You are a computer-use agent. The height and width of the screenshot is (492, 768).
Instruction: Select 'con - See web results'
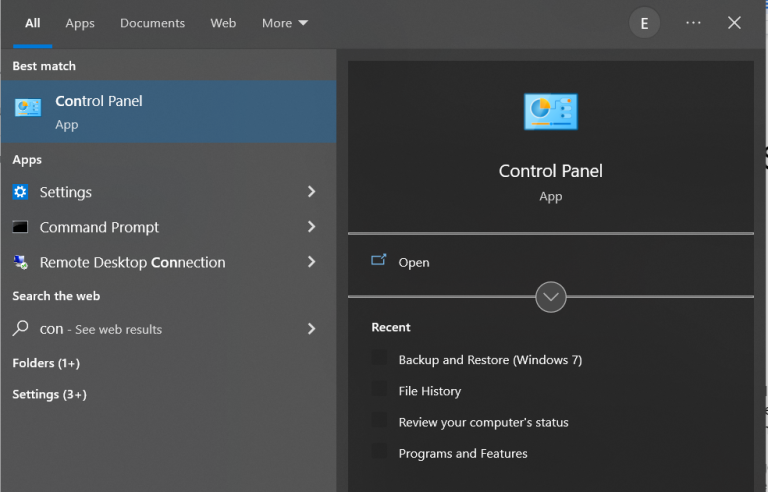click(x=168, y=329)
